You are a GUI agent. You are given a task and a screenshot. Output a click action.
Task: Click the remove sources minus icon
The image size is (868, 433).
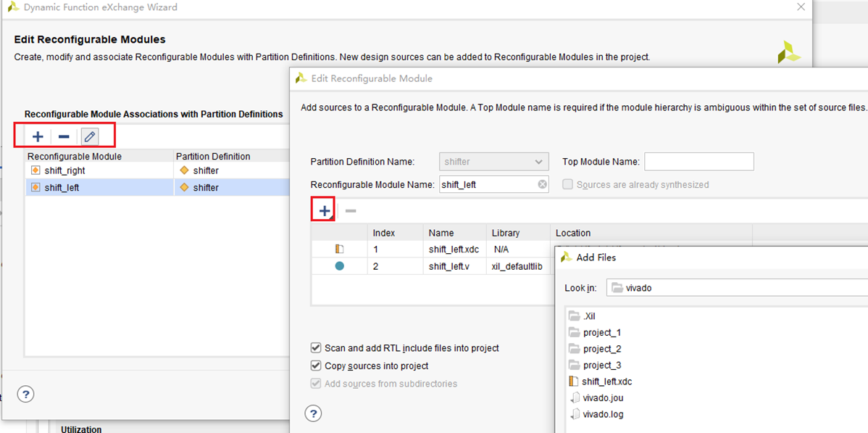[351, 210]
